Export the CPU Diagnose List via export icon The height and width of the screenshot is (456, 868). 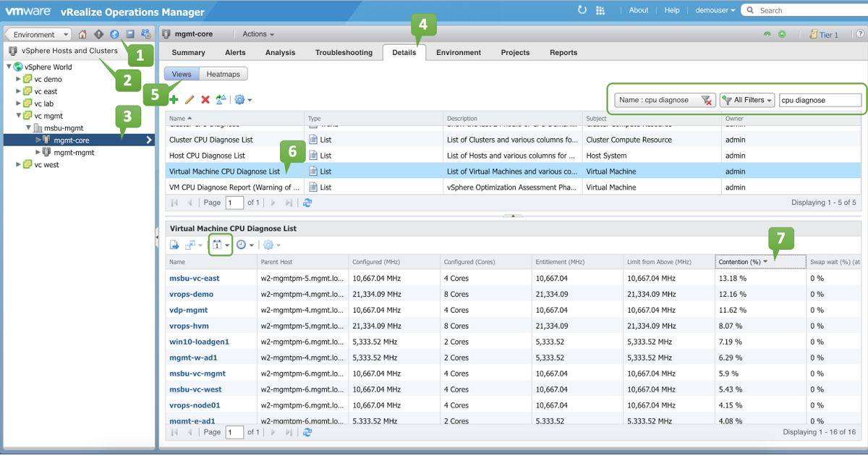coord(174,245)
